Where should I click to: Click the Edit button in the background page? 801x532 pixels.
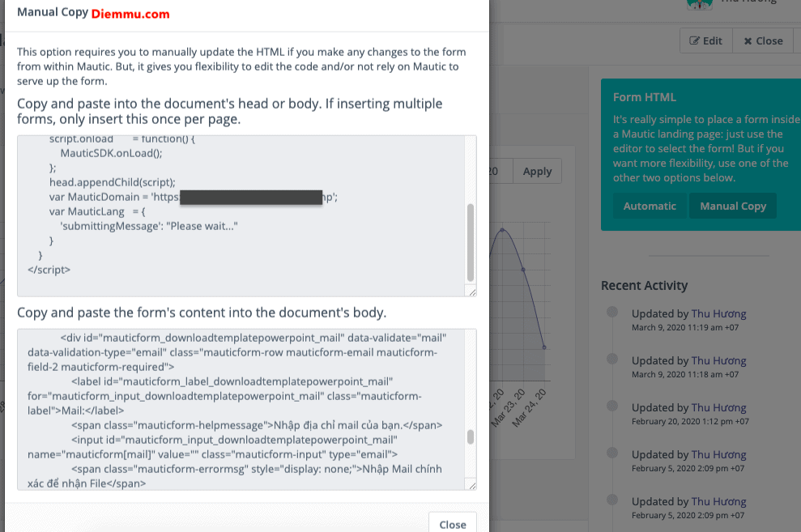706,40
